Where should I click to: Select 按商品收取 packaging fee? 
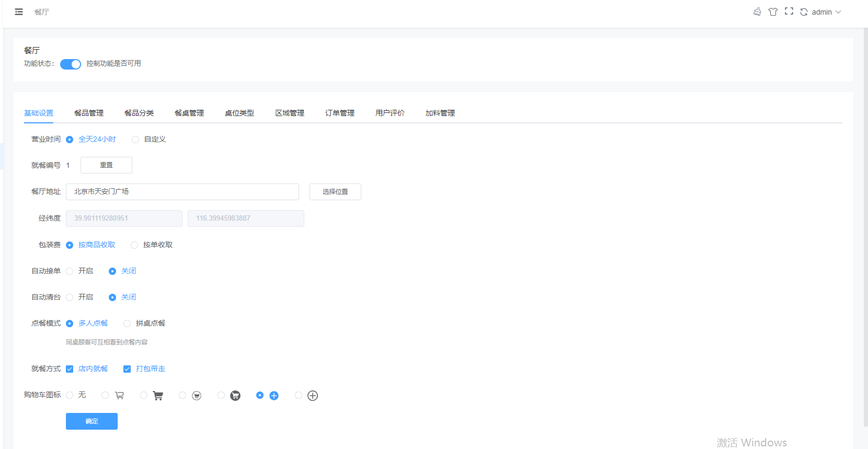coord(91,245)
